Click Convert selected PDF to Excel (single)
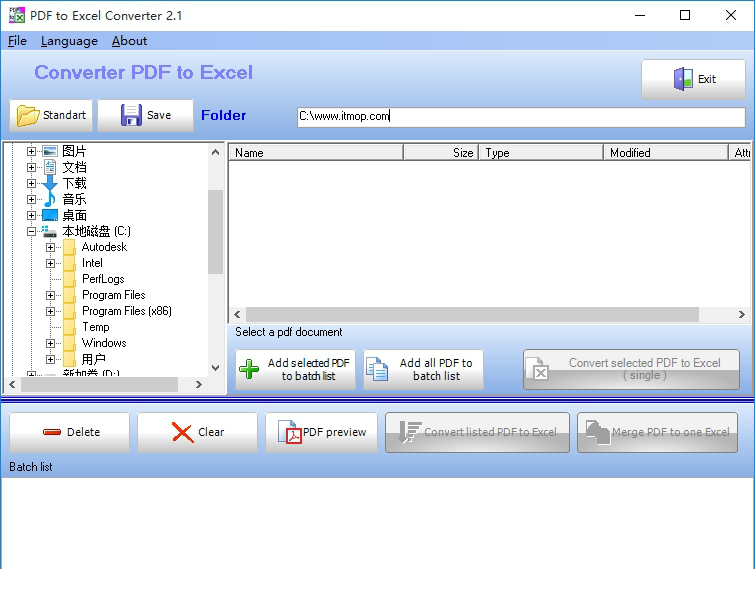Image resolution: width=755 pixels, height=591 pixels. 631,369
